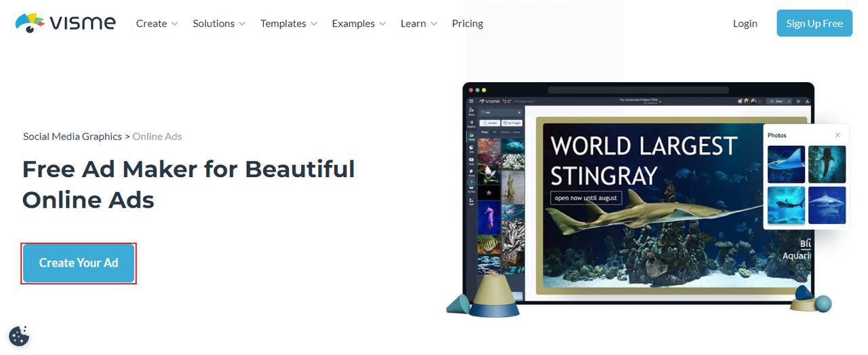
Task: Click the Visme logo
Action: pos(66,22)
